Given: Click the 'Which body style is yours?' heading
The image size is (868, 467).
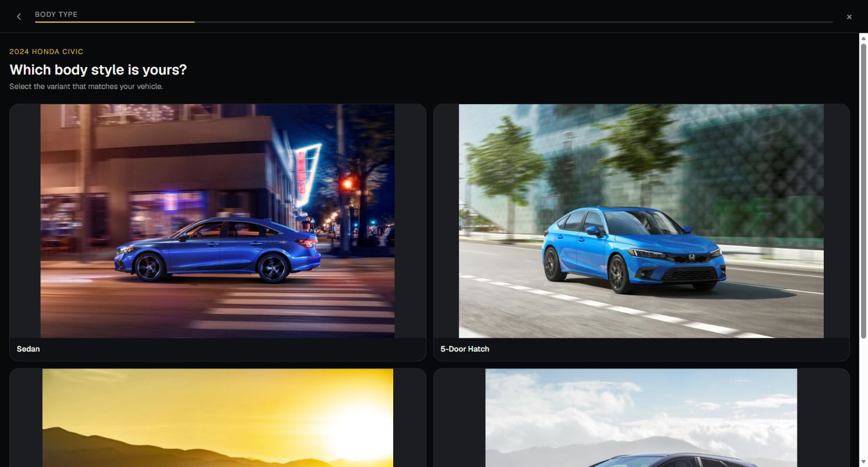Looking at the screenshot, I should tap(98, 70).
